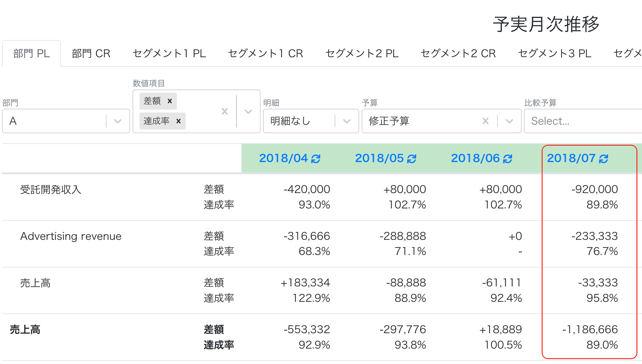Refresh the 2018/05 column data
This screenshot has height=364, width=642.
click(412, 159)
